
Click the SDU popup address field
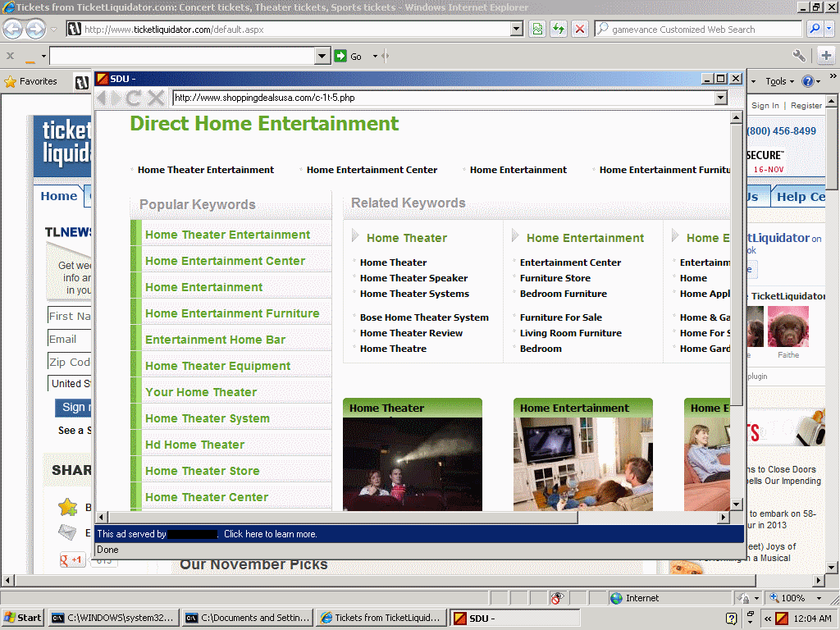[x=444, y=98]
